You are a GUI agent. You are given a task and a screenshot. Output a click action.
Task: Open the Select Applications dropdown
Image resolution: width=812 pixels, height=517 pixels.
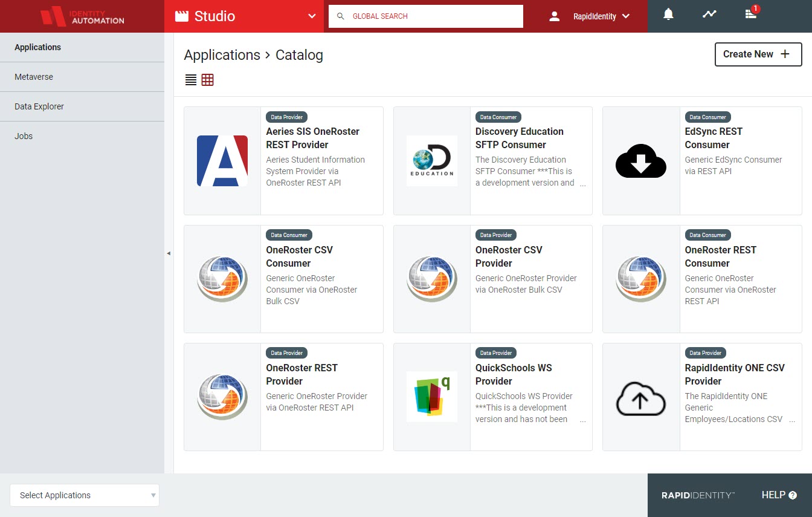point(85,495)
